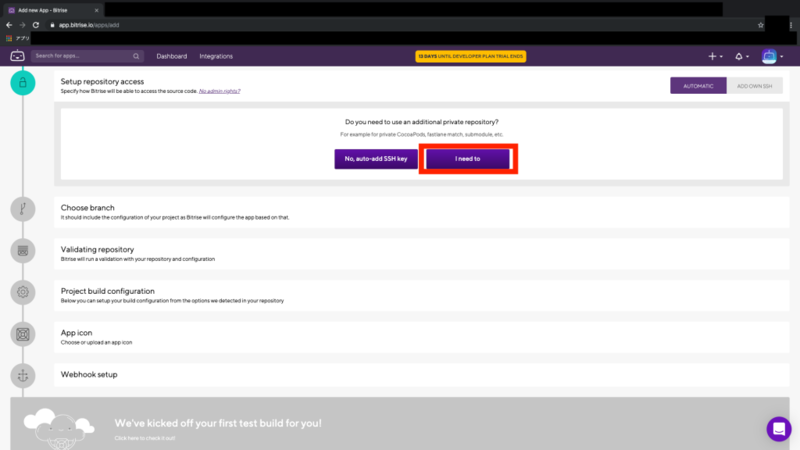Click the app icon step icon
The image size is (800, 450).
23,334
